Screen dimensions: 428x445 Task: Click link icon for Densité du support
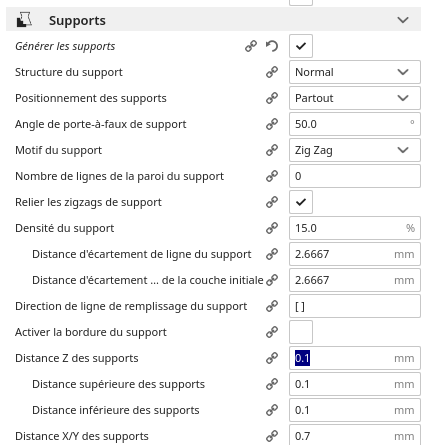[x=272, y=228]
